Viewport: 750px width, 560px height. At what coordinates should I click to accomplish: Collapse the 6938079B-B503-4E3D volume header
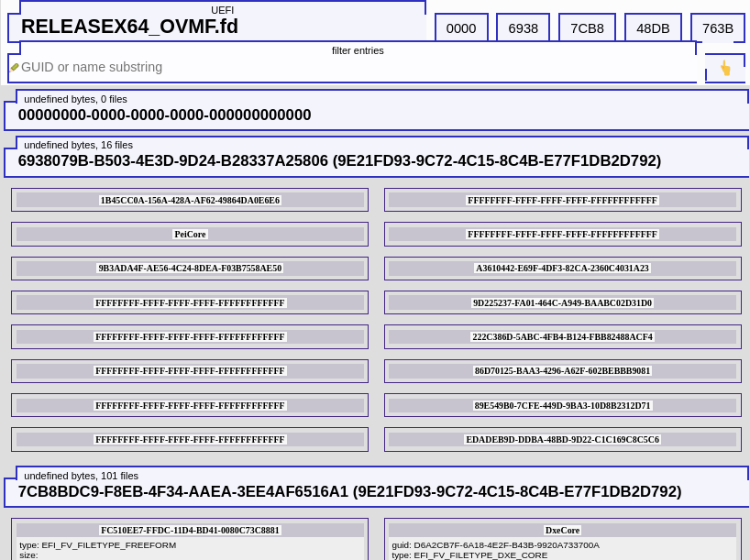pos(377,157)
